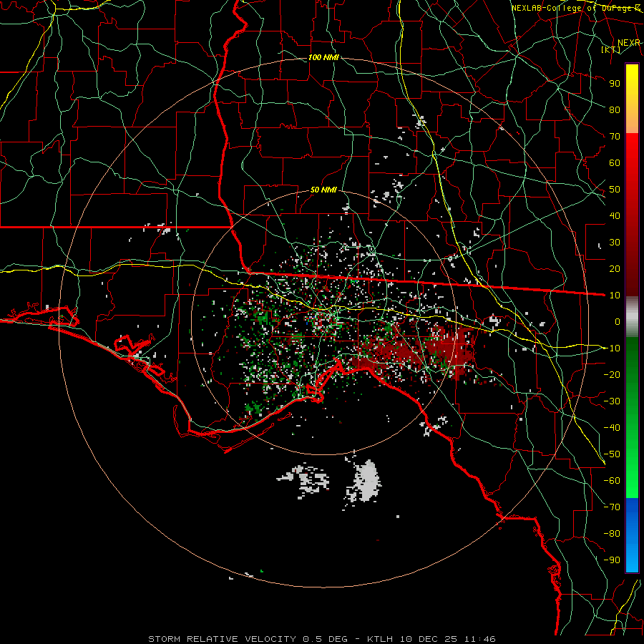Image resolution: width=644 pixels, height=644 pixels.
Task: Click the -90 velocity scale label
Action: coord(612,560)
